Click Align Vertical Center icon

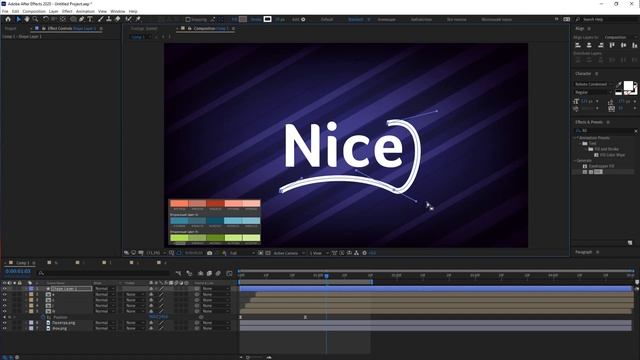coord(623,45)
